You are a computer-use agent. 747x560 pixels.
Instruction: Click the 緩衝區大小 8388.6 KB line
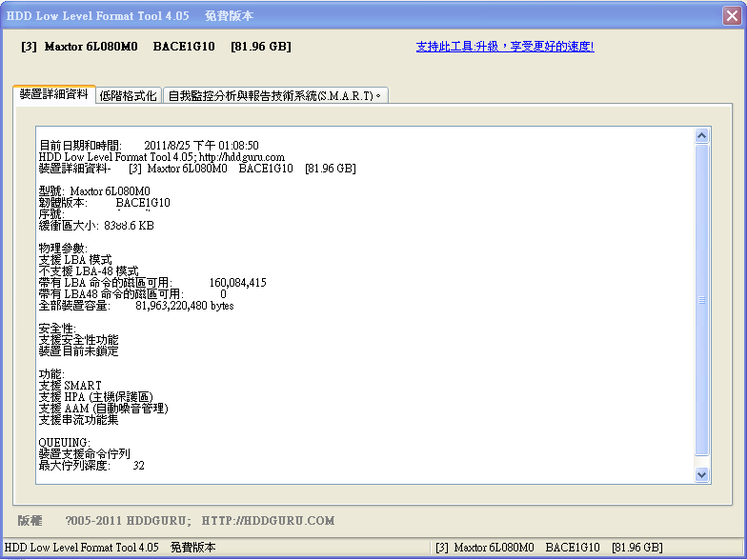point(96,226)
